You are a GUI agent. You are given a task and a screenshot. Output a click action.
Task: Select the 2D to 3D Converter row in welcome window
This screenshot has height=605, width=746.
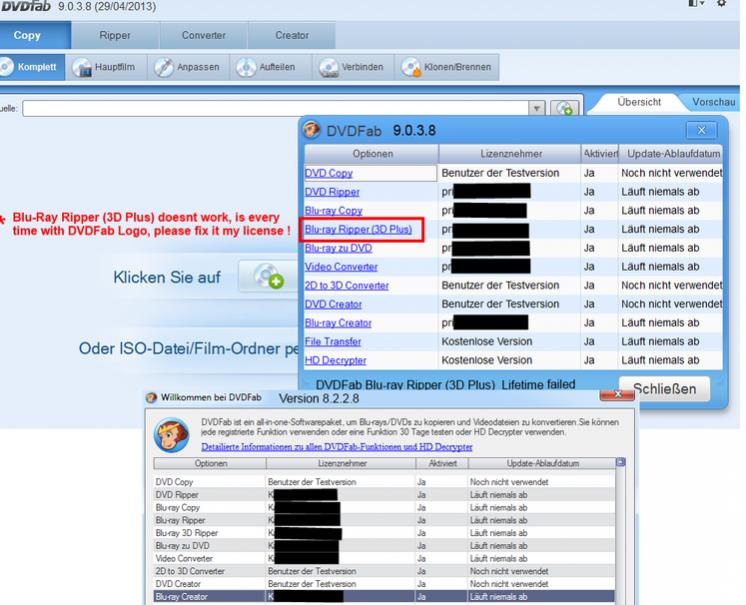coord(384,571)
